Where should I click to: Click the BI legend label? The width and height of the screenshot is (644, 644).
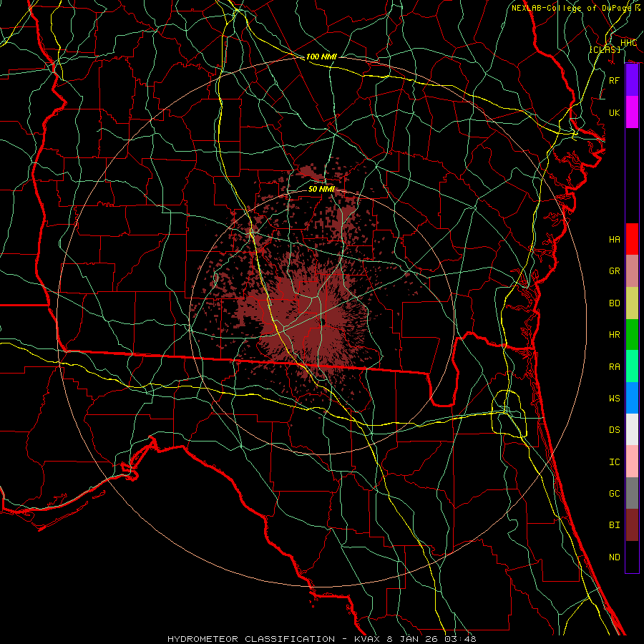[x=614, y=525]
